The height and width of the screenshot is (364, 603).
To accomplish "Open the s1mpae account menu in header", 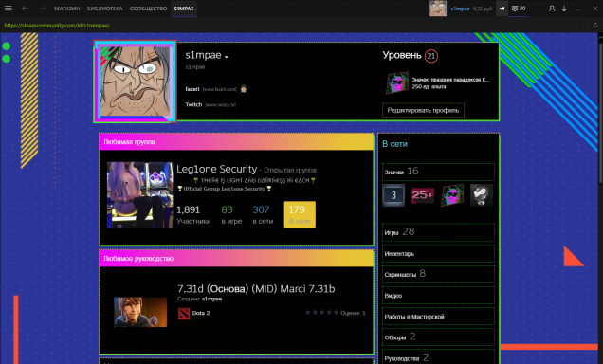I will point(461,9).
